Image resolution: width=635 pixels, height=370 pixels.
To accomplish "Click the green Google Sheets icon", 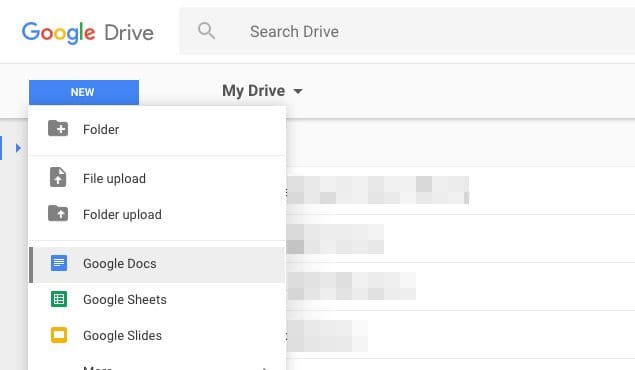I will pyautogui.click(x=59, y=299).
